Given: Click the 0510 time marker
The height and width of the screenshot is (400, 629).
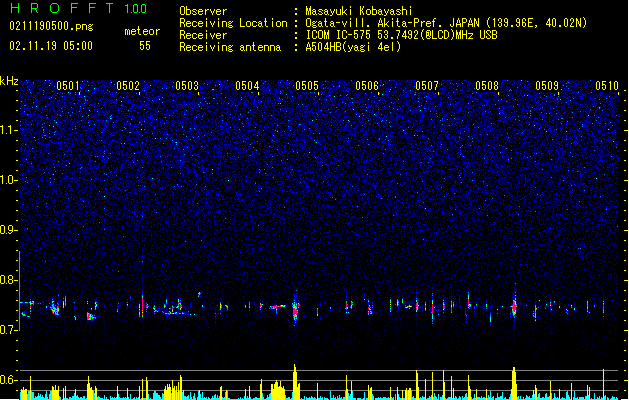Looking at the screenshot, I should [607, 86].
